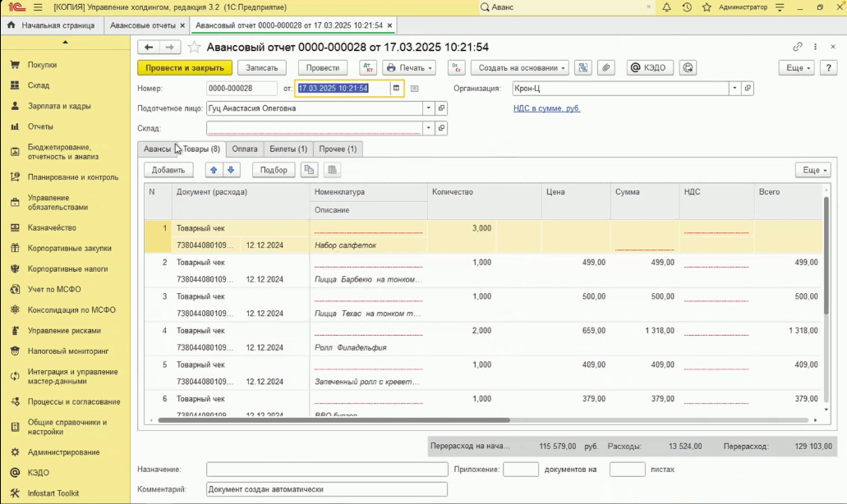This screenshot has width=847, height=504.
Task: Copy selected rows icon next to Подбор
Action: pos(309,170)
